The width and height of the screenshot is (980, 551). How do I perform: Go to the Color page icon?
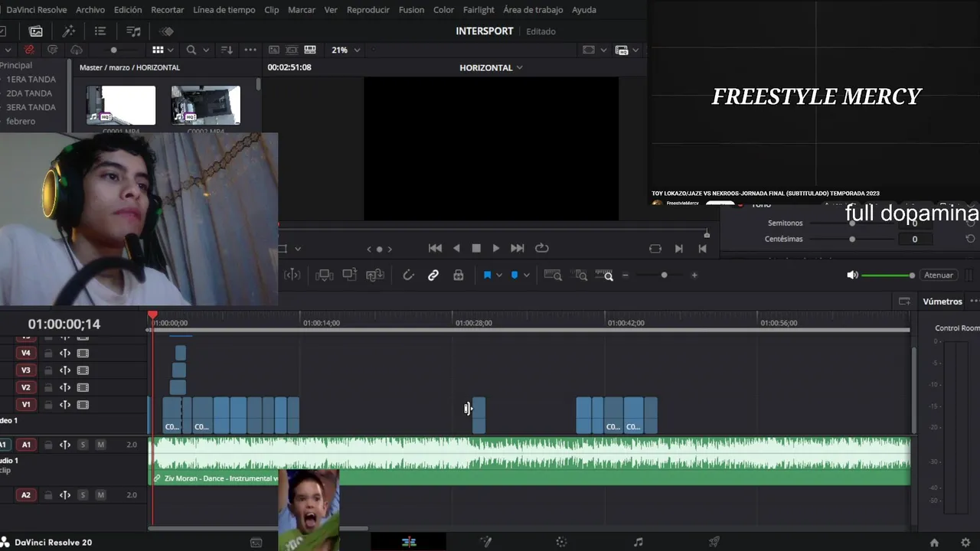coord(561,542)
